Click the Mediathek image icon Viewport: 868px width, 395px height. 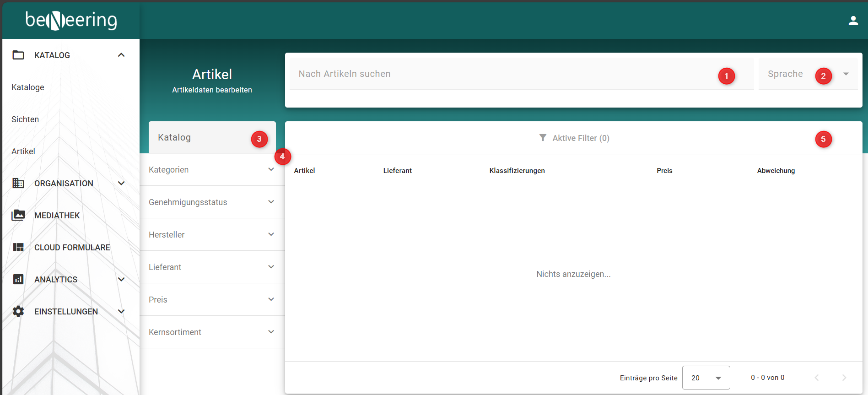pyautogui.click(x=18, y=215)
